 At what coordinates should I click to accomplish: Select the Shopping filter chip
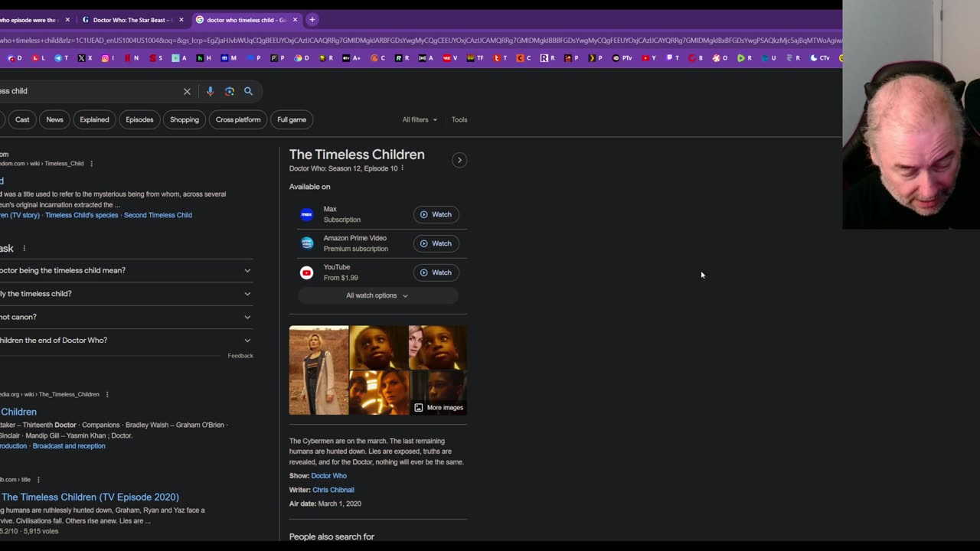[x=185, y=119]
